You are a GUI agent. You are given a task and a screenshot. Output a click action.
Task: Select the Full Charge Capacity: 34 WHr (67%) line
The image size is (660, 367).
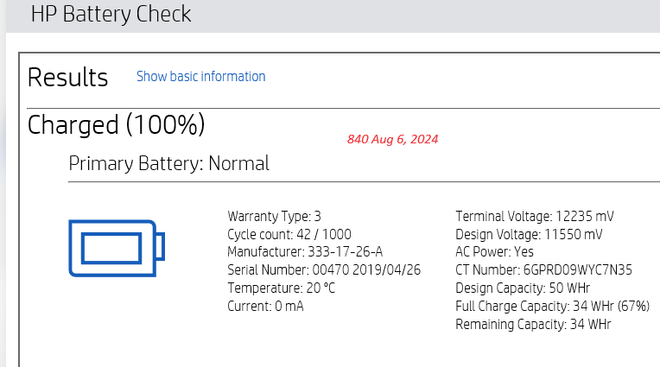pos(552,306)
